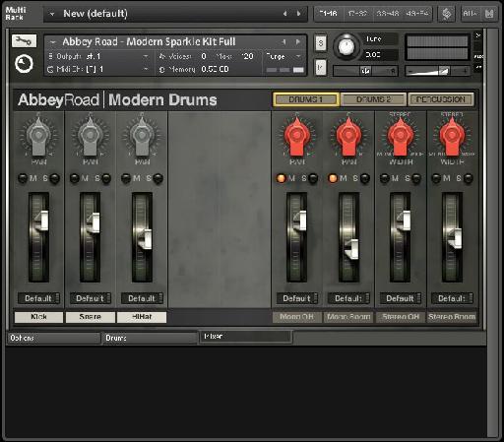Screen dimensions: 504x442
Task: Click the minimize-all rack icon at top right
Action: point(489,14)
